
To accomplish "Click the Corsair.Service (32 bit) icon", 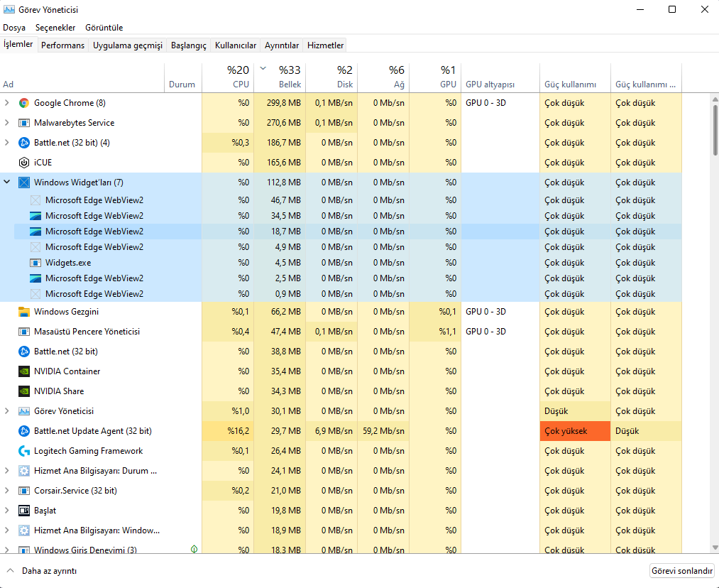I will coord(24,491).
